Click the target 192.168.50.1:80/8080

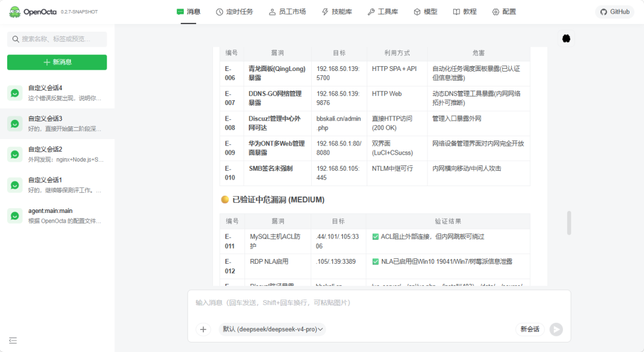(339, 149)
